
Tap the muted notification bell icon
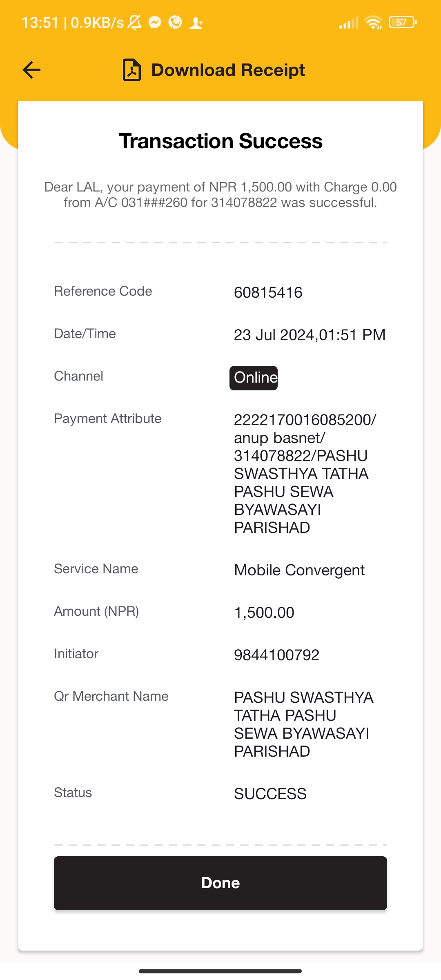point(135,22)
